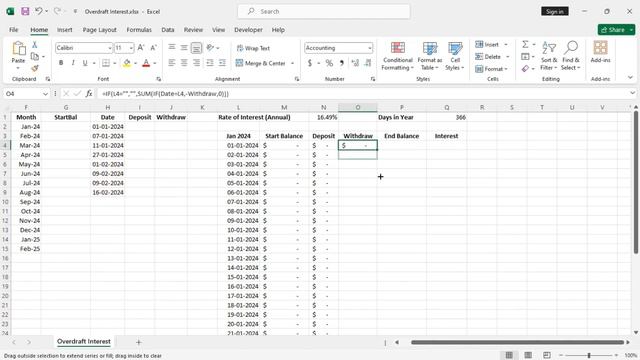Screen dimensions: 640x360
Task: Toggle Bottom Align
Action: (x=196, y=48)
